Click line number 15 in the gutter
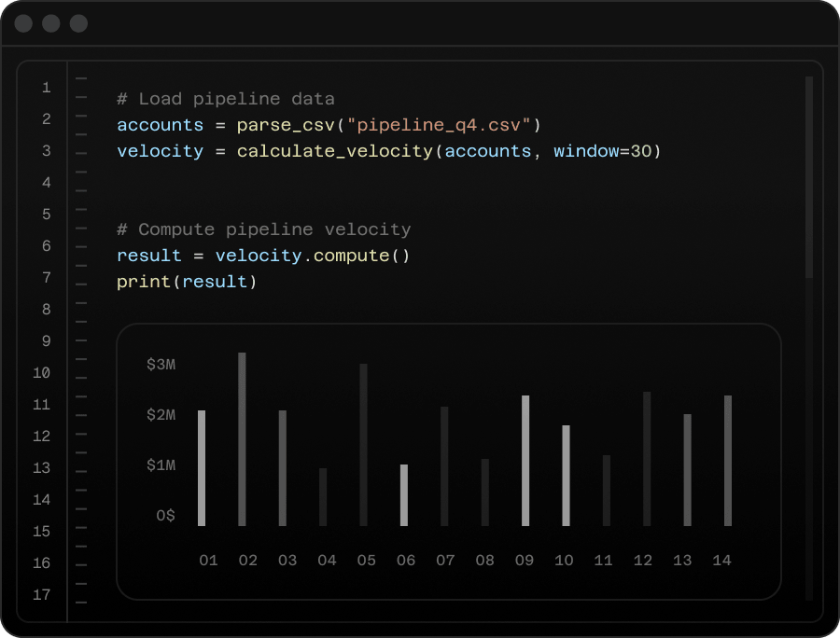Image resolution: width=840 pixels, height=638 pixels. (x=42, y=531)
